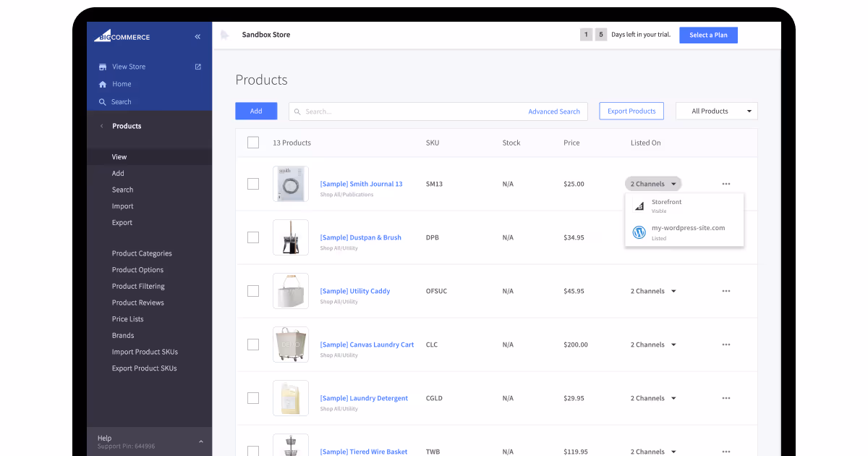868x456 pixels.
Task: Click the Select a Plan button
Action: [x=708, y=35]
